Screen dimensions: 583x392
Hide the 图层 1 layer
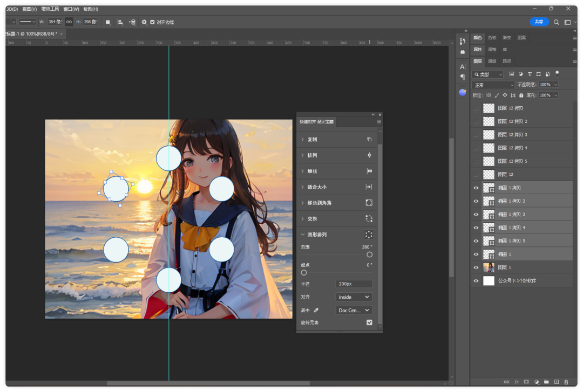[476, 267]
